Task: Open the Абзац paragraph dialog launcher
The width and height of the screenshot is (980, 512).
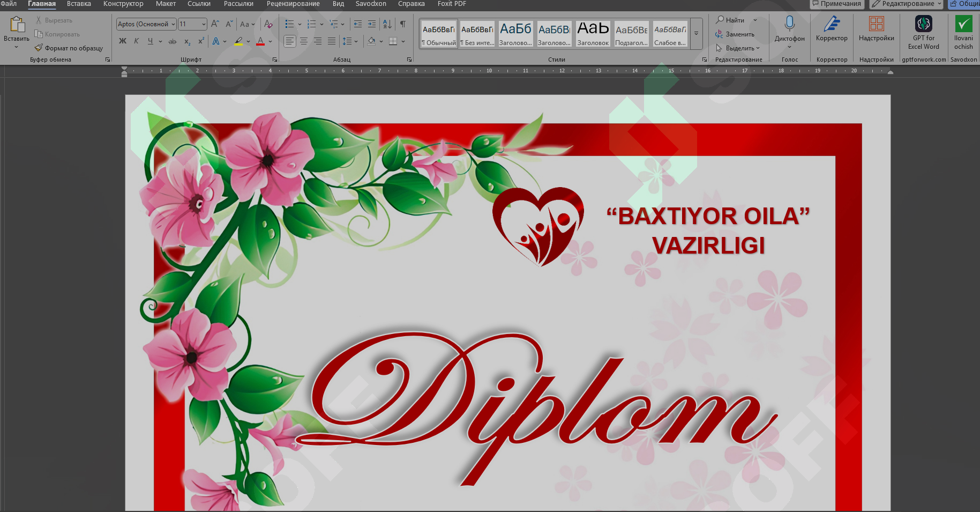Action: [409, 60]
